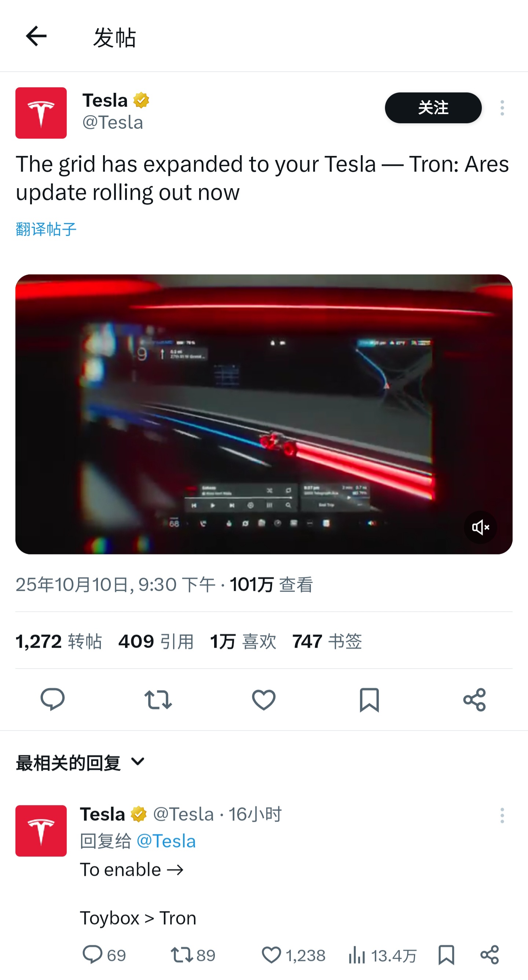Viewport: 528px width, 980px height.
Task: Share the main post
Action: [x=474, y=699]
